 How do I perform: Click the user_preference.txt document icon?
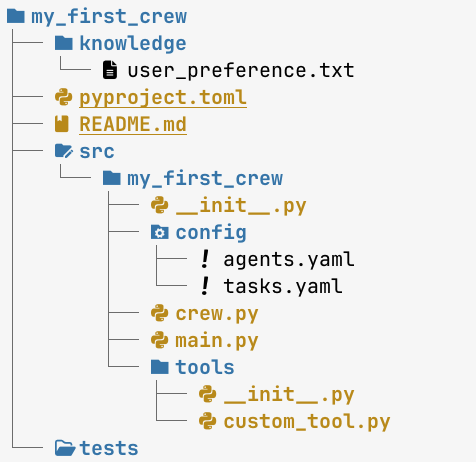point(110,70)
